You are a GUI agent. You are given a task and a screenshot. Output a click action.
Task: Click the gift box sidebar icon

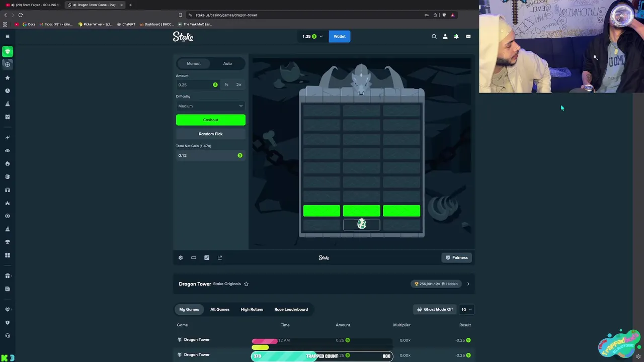(8, 276)
